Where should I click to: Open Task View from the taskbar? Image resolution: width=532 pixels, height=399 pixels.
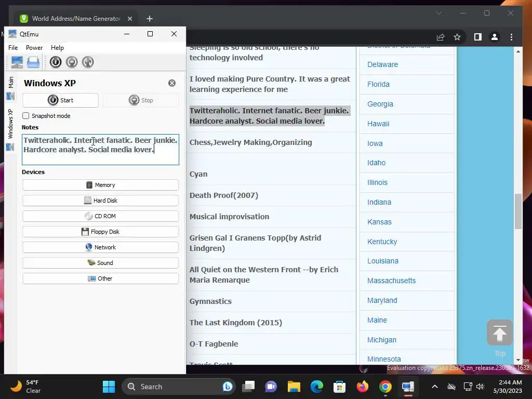pos(248,387)
